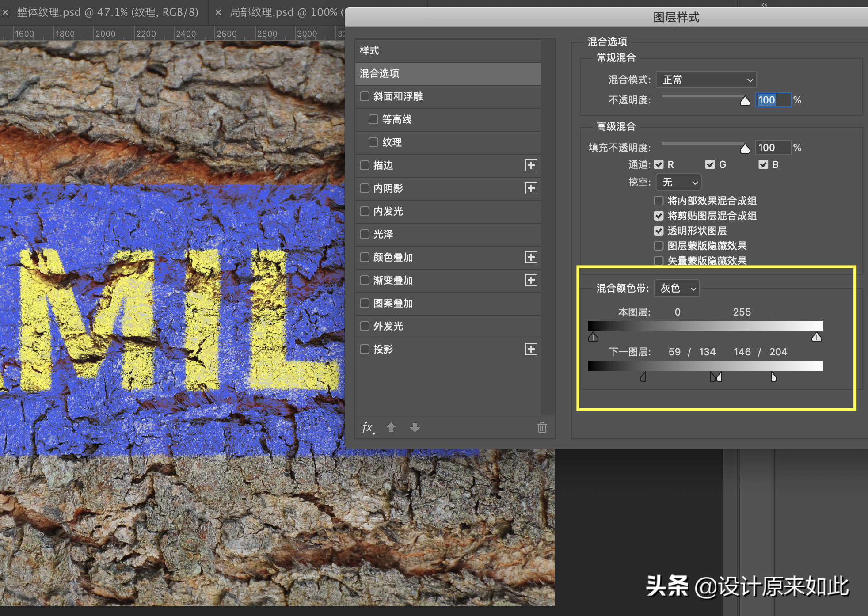This screenshot has height=616, width=868.
Task: Enable Bevel and Emboss (斜面和浮雕) checkbox
Action: tap(365, 96)
